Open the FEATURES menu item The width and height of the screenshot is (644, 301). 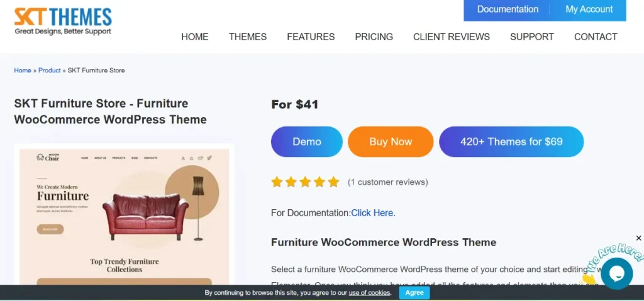coord(311,37)
